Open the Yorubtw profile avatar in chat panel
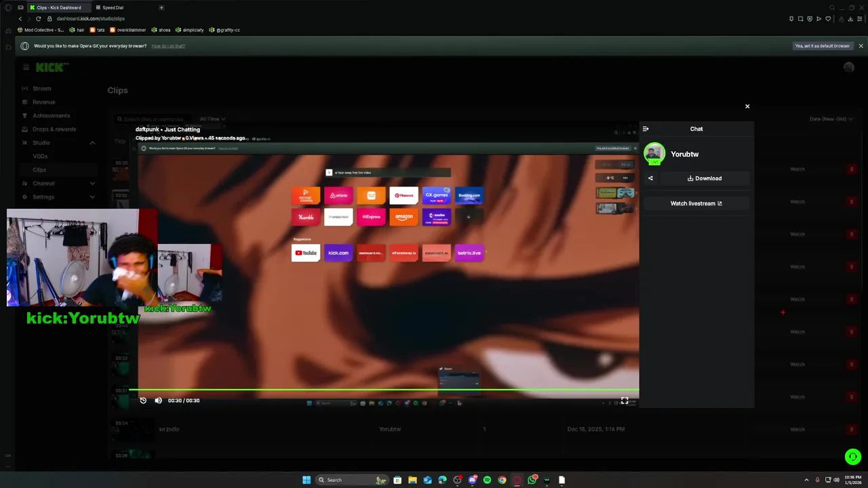Screen dimensions: 868x488 click(x=654, y=153)
